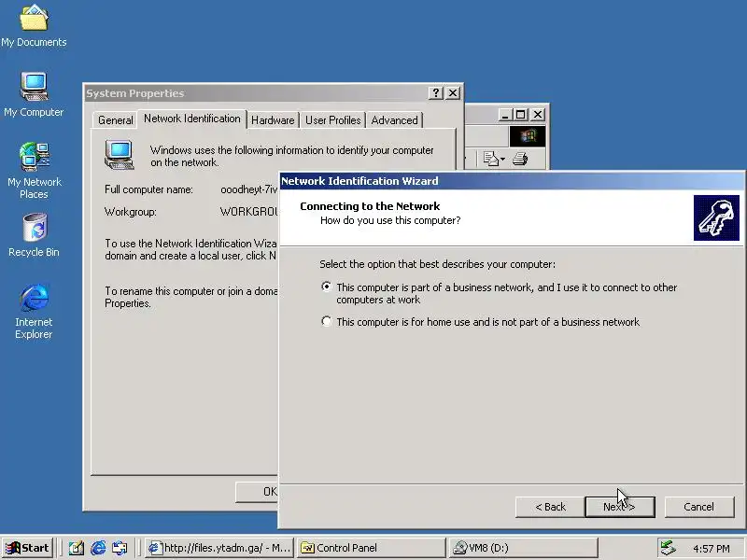Open the Start menu
This screenshot has width=747, height=560.
point(27,548)
